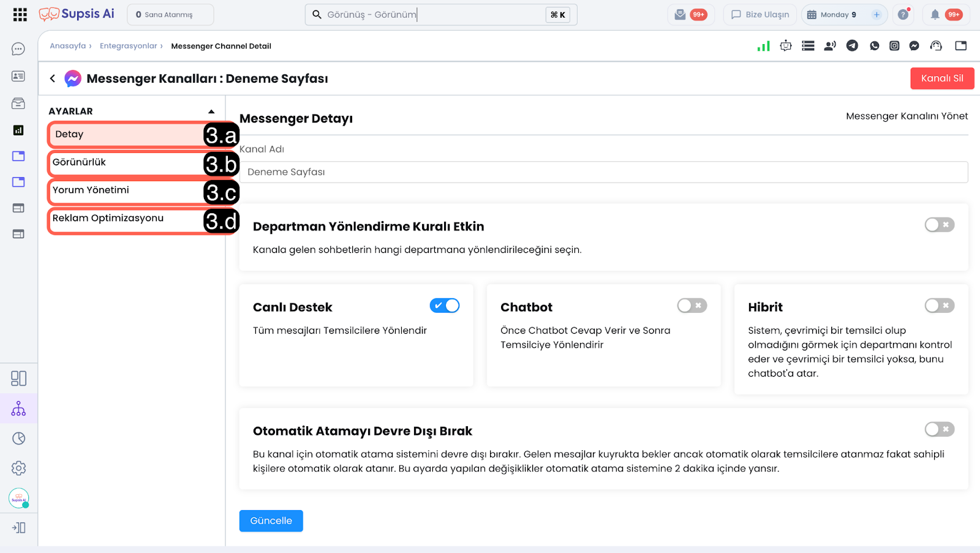Turn on the Hibrit toggle

pos(940,306)
